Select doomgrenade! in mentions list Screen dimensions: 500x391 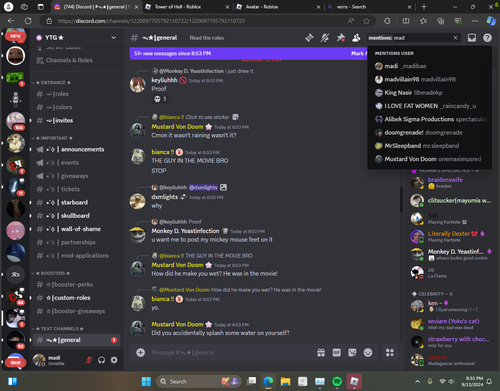429,132
